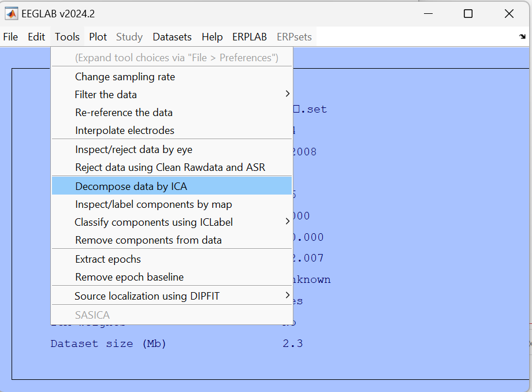Open the Help menu
Viewport: 532px width, 392px height.
coord(212,36)
